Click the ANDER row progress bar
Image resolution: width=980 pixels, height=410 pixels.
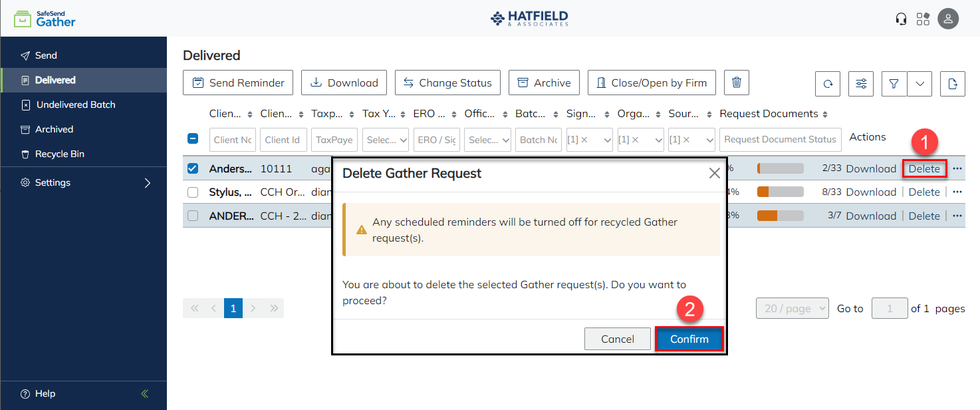(779, 215)
